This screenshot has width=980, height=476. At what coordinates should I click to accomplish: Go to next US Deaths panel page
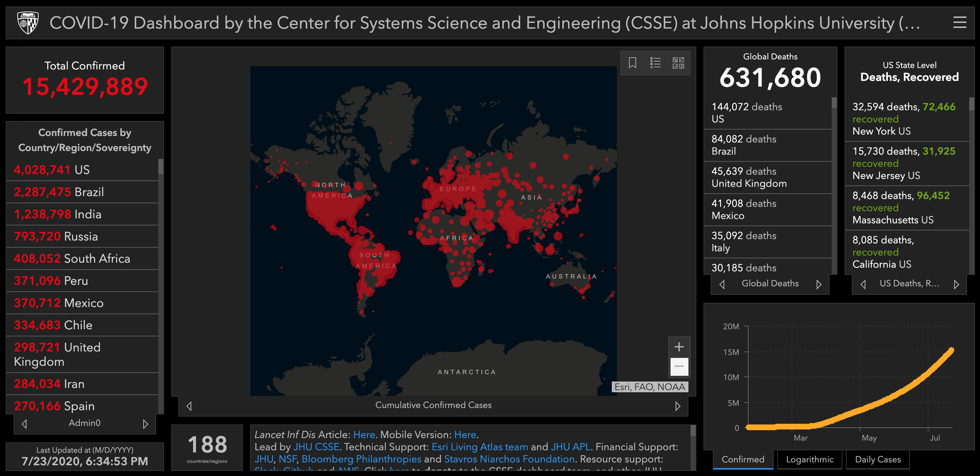tap(956, 284)
